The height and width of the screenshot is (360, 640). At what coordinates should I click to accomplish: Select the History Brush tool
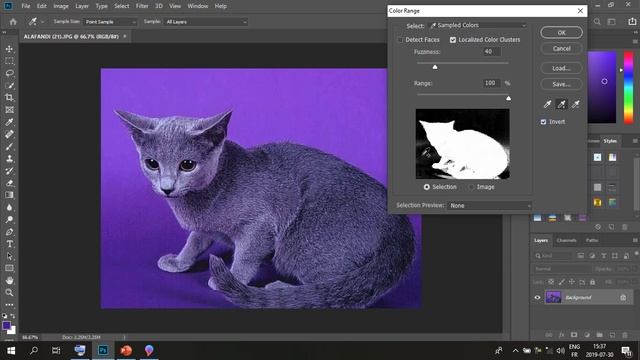tap(9, 171)
